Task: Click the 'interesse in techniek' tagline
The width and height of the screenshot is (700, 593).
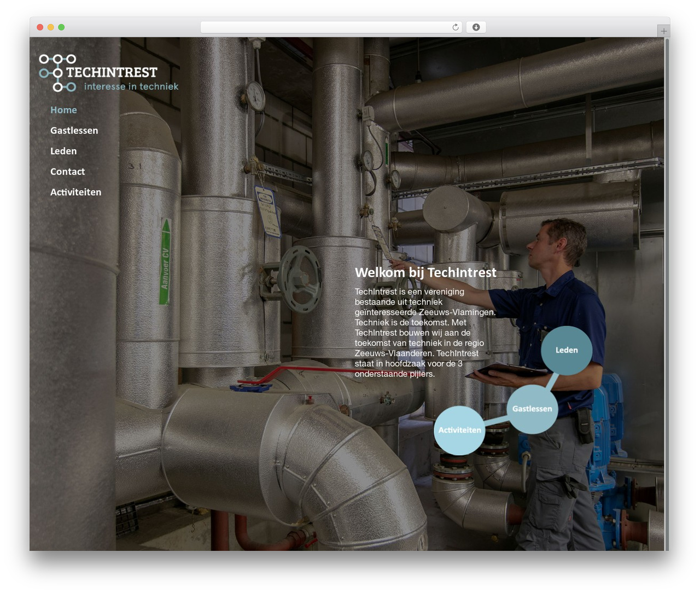Action: (x=131, y=86)
